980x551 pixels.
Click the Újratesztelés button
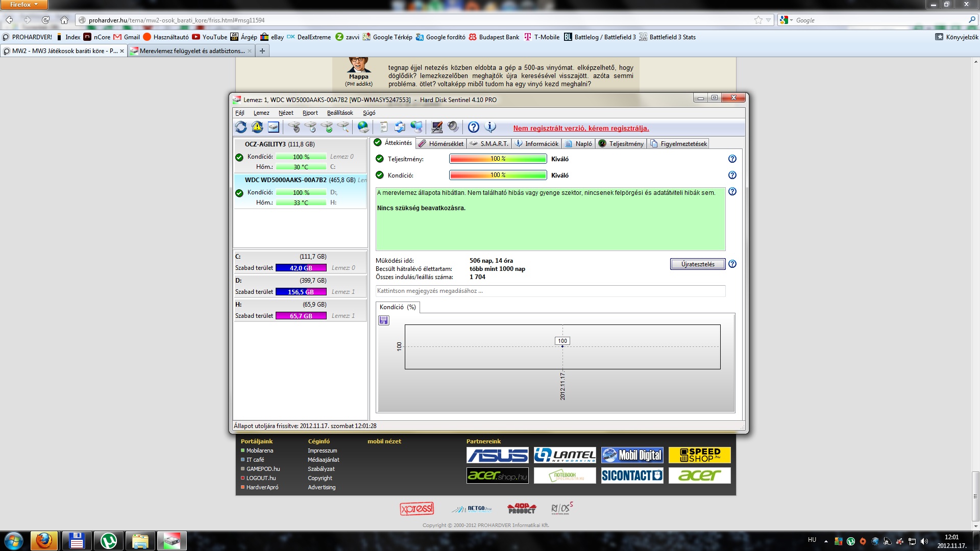coord(698,264)
